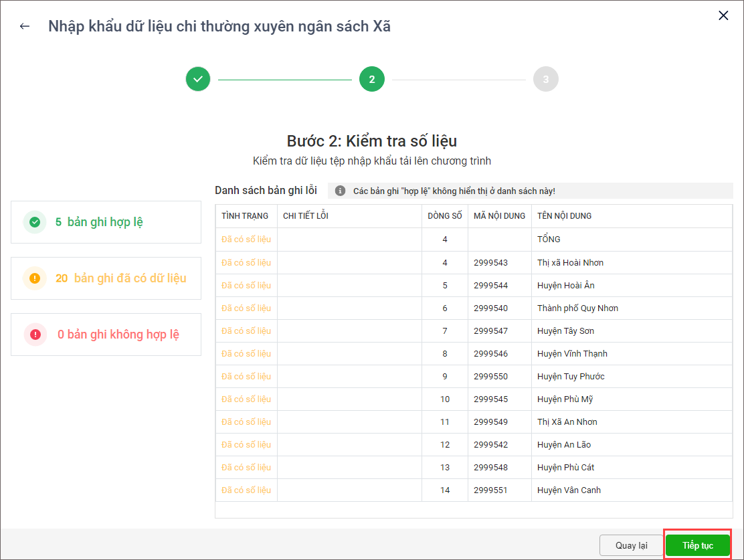
Task: Click the back arrow icon in header
Action: 25,27
